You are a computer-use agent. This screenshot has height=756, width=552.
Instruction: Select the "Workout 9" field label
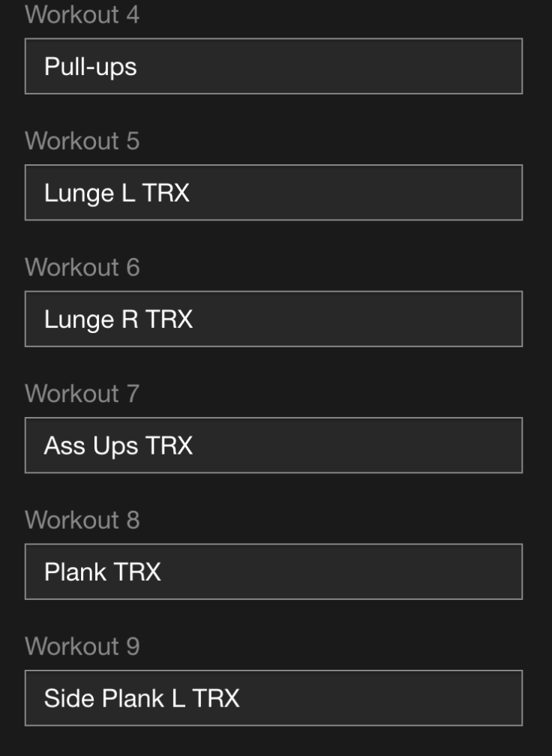[x=82, y=646]
